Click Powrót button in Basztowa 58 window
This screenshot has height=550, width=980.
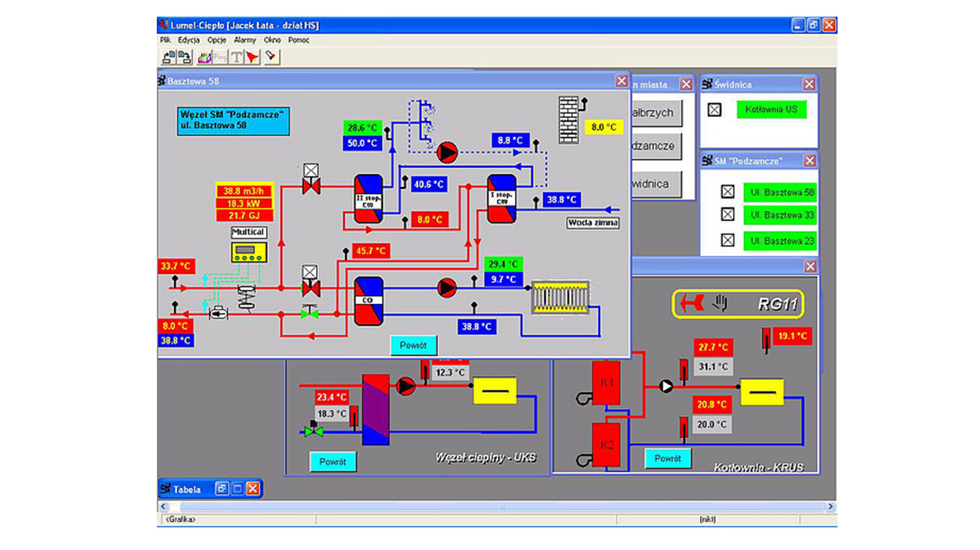(413, 346)
